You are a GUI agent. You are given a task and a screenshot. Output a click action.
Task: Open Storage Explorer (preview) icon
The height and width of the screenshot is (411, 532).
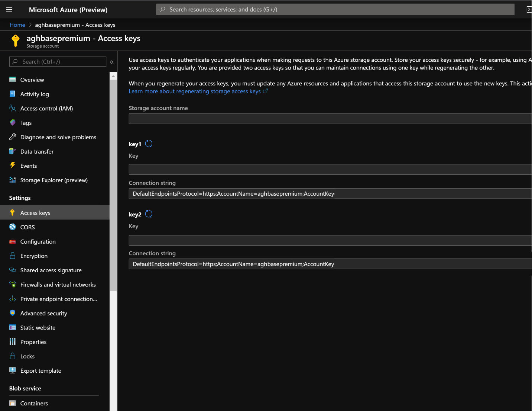pyautogui.click(x=12, y=180)
